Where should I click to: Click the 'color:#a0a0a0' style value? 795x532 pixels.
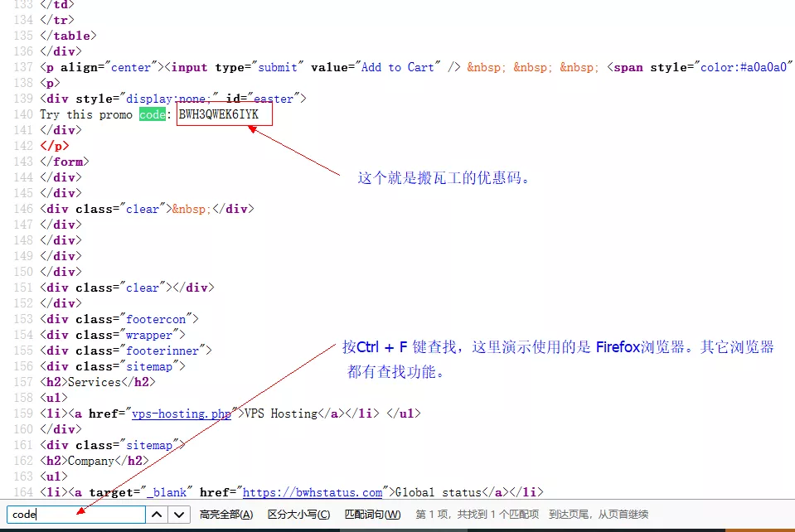tap(744, 67)
